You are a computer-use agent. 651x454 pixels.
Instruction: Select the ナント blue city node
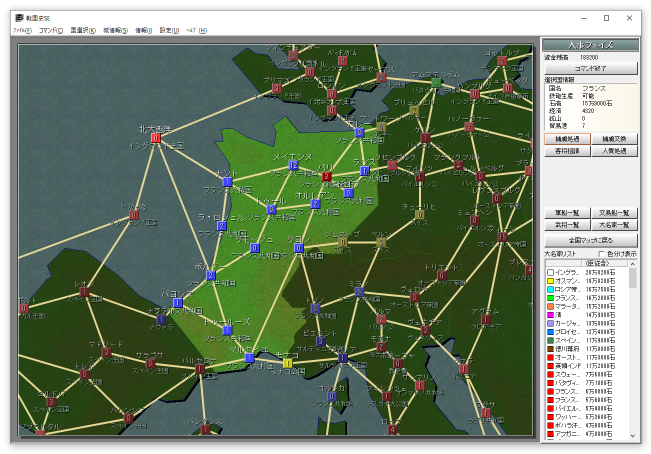click(228, 182)
